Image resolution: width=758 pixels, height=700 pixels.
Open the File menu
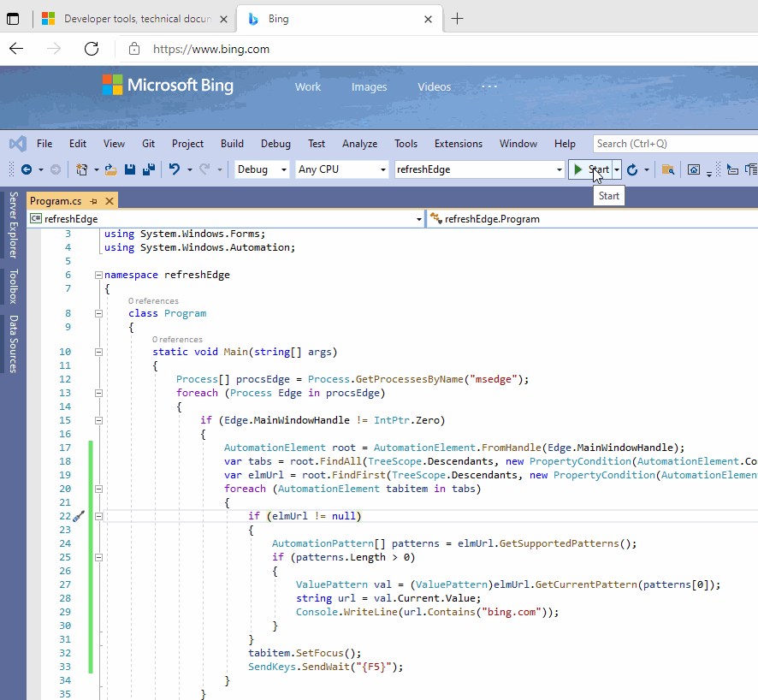coord(44,144)
